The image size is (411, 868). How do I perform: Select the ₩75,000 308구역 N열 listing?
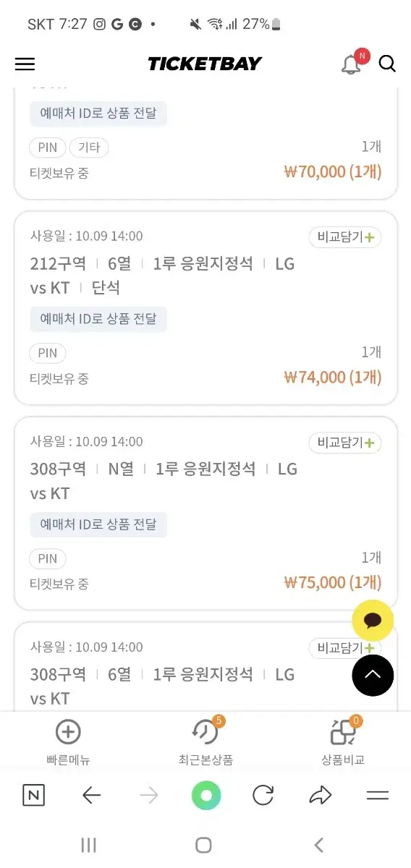click(x=205, y=514)
